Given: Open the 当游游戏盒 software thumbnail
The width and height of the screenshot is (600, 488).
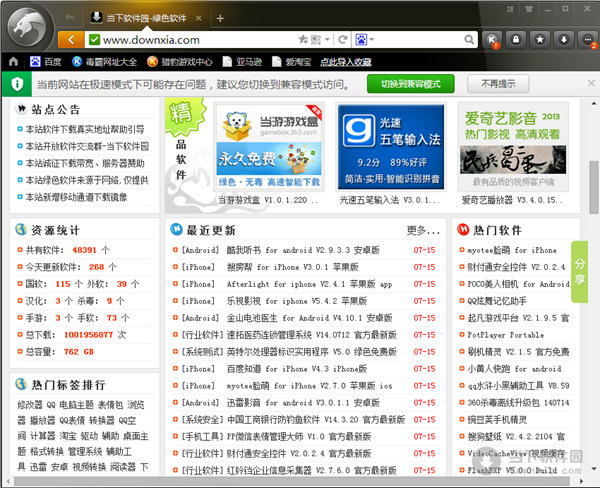Looking at the screenshot, I should tap(269, 147).
